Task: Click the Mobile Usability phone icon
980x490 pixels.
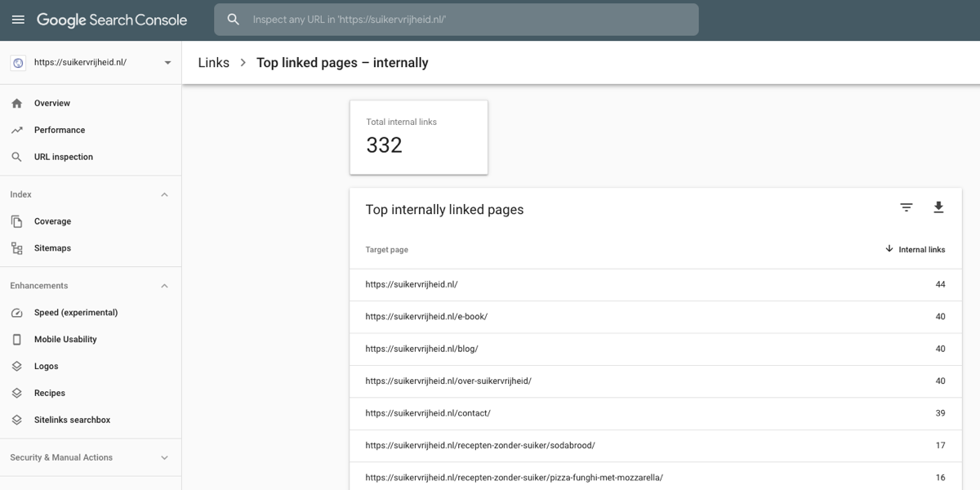Action: click(17, 340)
